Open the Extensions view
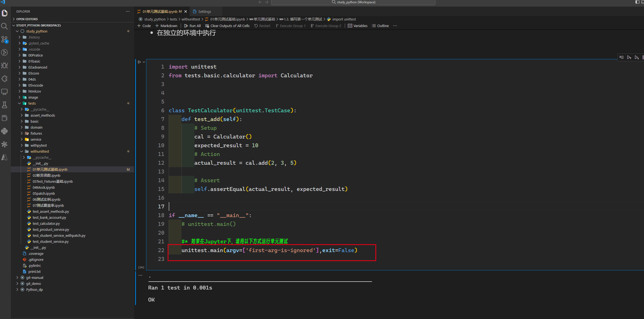Screen dimensions: 644x319 [x=4, y=78]
